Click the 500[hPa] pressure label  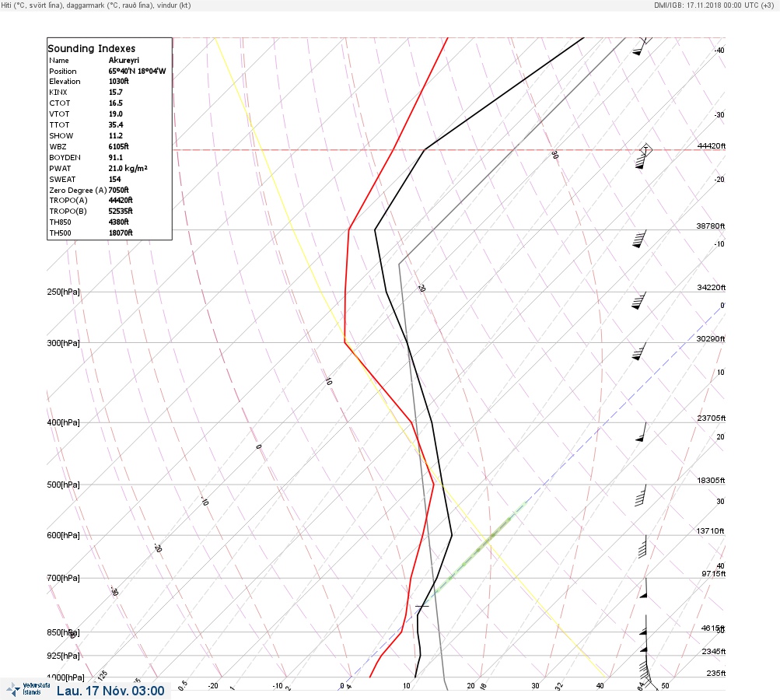tap(63, 485)
